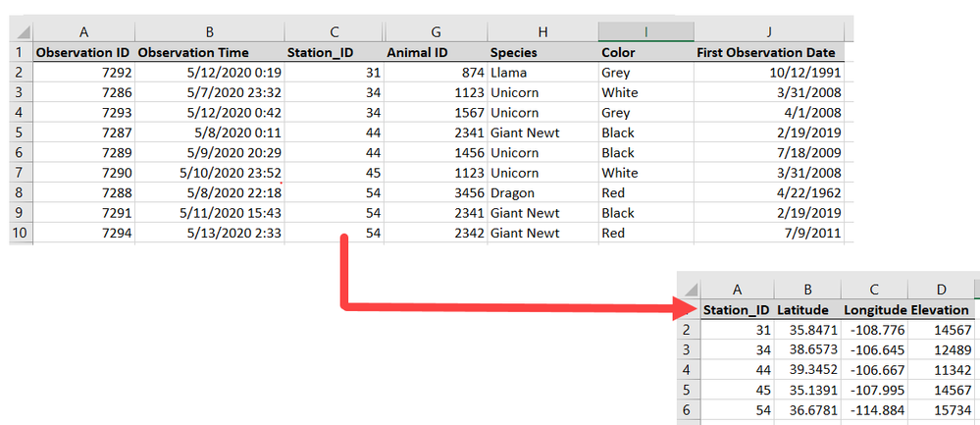The width and height of the screenshot is (980, 425).
Task: Select cell containing Dragon
Action: click(x=542, y=192)
